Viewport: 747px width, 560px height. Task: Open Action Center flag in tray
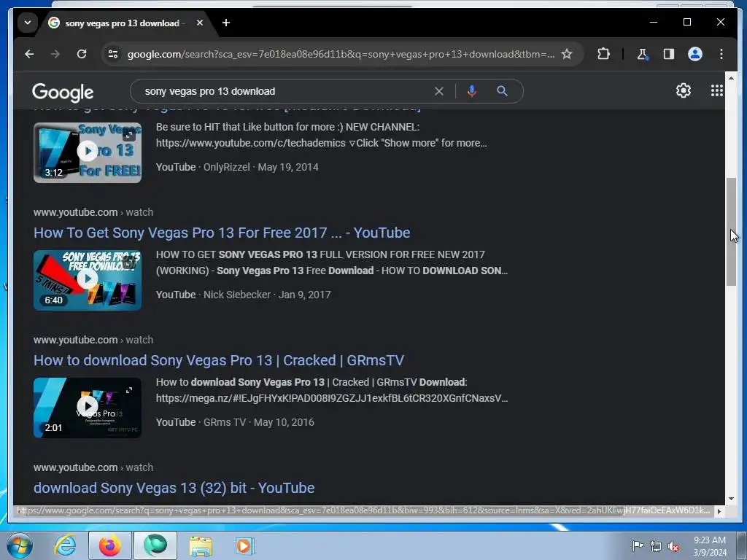638,546
